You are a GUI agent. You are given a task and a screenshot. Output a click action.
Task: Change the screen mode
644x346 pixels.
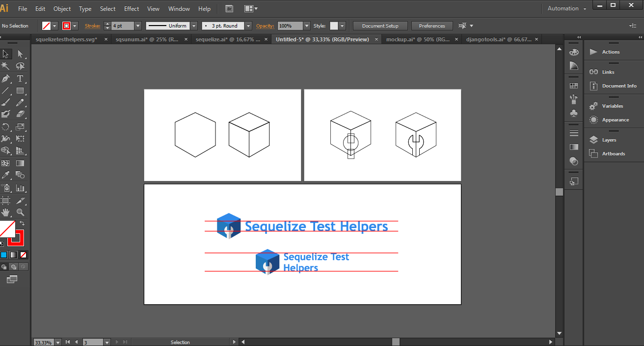12,279
